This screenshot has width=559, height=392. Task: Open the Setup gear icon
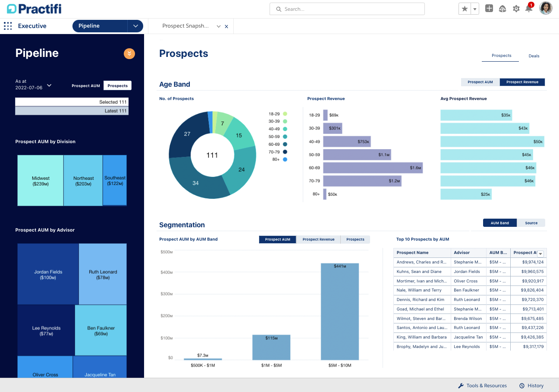(516, 9)
